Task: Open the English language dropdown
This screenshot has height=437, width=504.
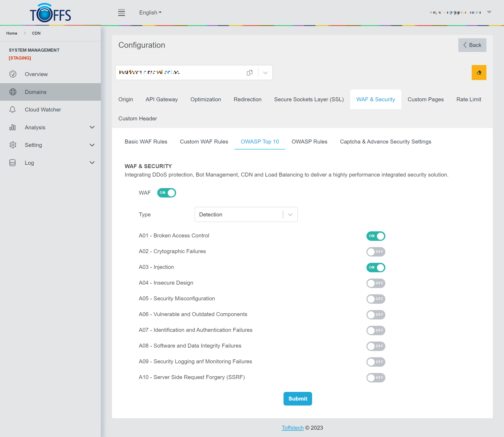Action: point(150,13)
